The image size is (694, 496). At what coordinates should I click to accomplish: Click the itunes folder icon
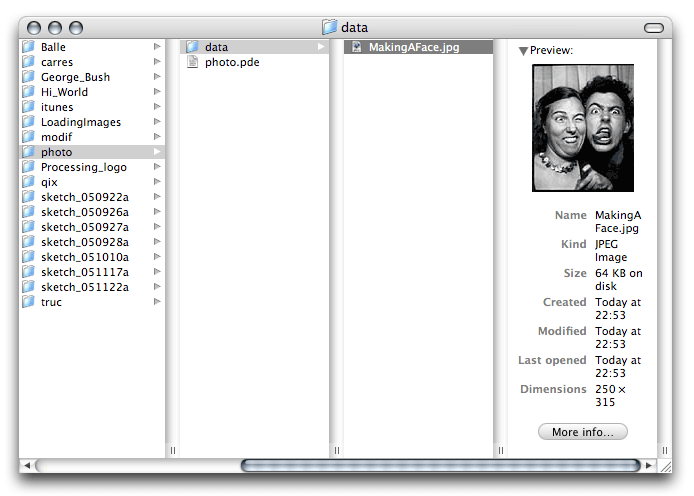[x=28, y=107]
